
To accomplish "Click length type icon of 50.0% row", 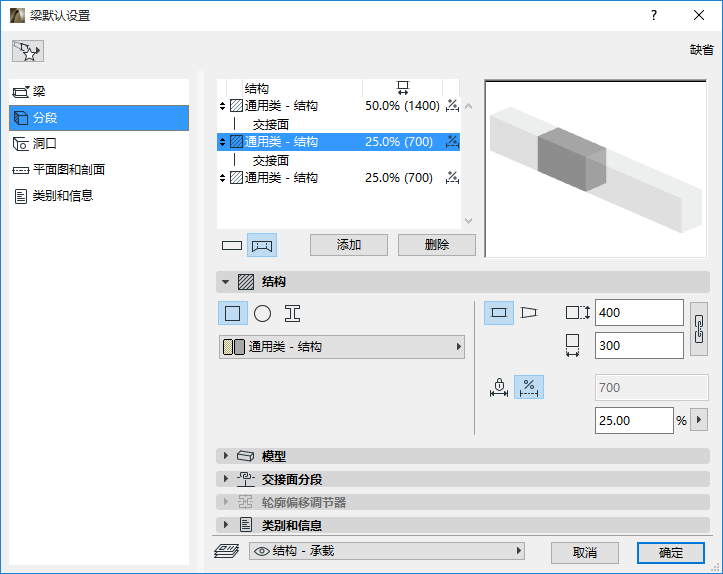I will [x=452, y=106].
